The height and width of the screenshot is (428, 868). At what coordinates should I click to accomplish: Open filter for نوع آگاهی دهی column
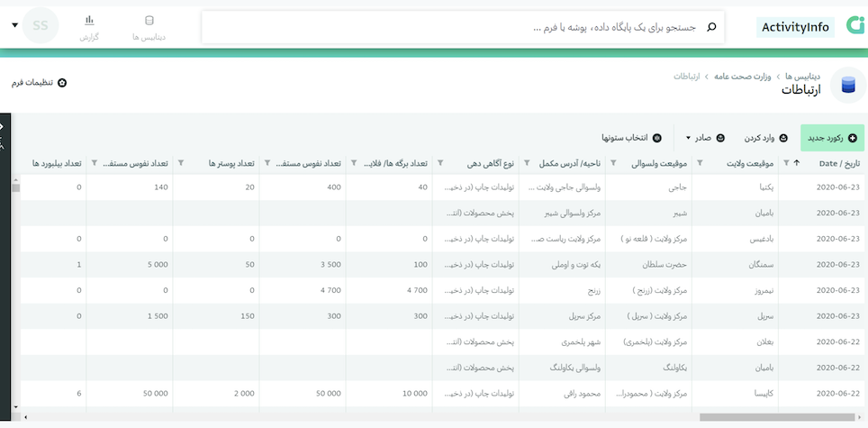[440, 163]
